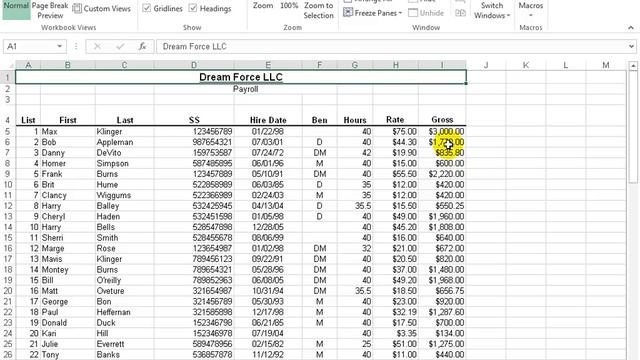Screen dimensions: 640x360
Task: Switch to Page Break Preview
Action: (x=50, y=11)
